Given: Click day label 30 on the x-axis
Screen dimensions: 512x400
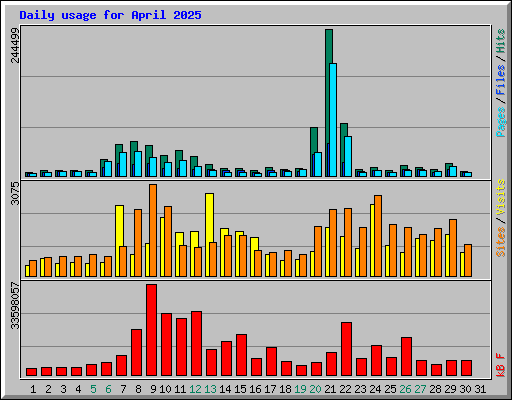Looking at the screenshot, I should [x=465, y=389].
